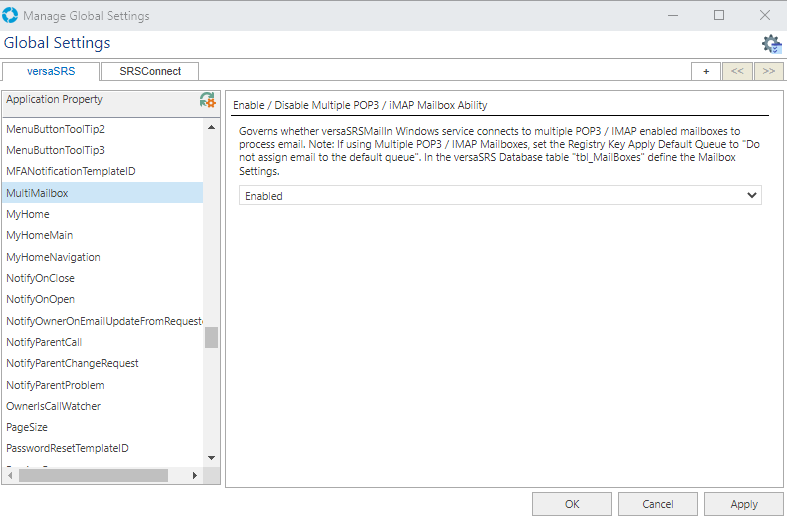787x521 pixels.
Task: Maximize the Manage Global Settings window
Action: click(x=719, y=16)
